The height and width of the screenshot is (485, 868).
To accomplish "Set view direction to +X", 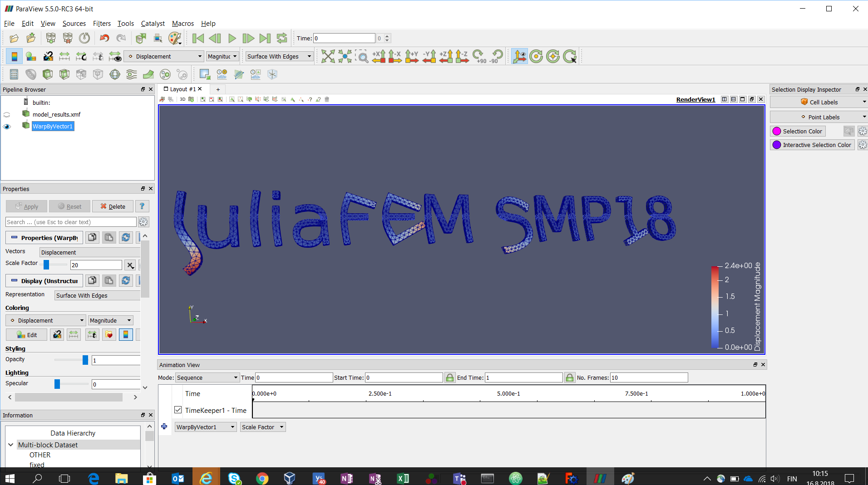I will (379, 56).
